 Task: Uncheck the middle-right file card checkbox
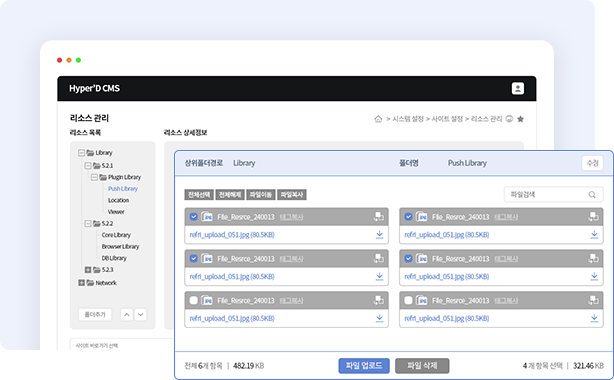coord(408,259)
